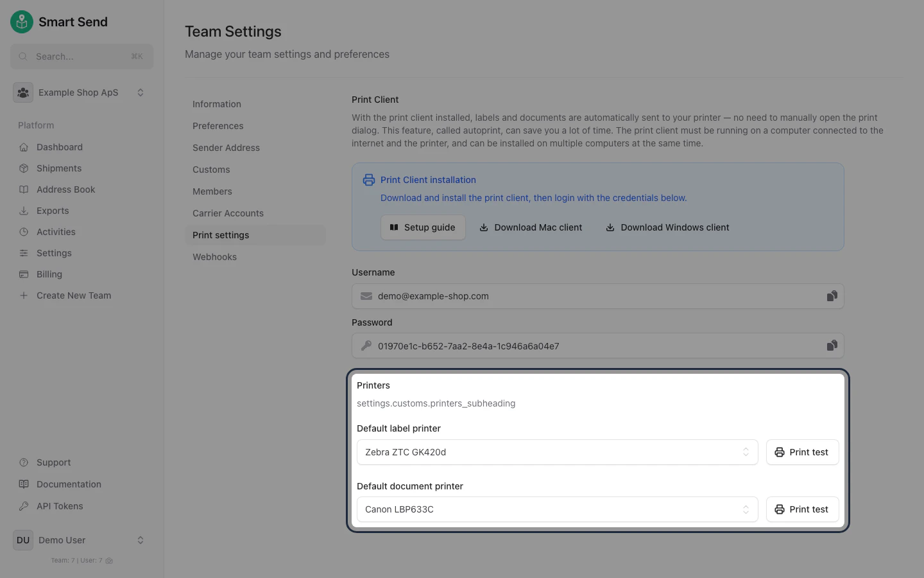Download the Windows print client
The height and width of the screenshot is (578, 924).
(666, 227)
